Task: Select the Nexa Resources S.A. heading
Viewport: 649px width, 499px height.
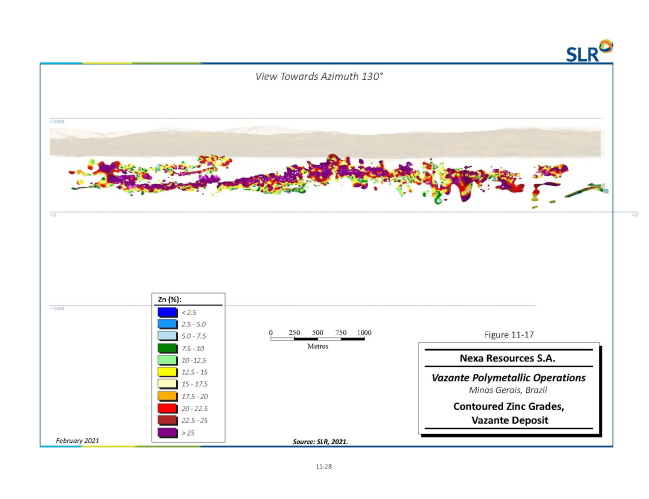Action: 511,356
